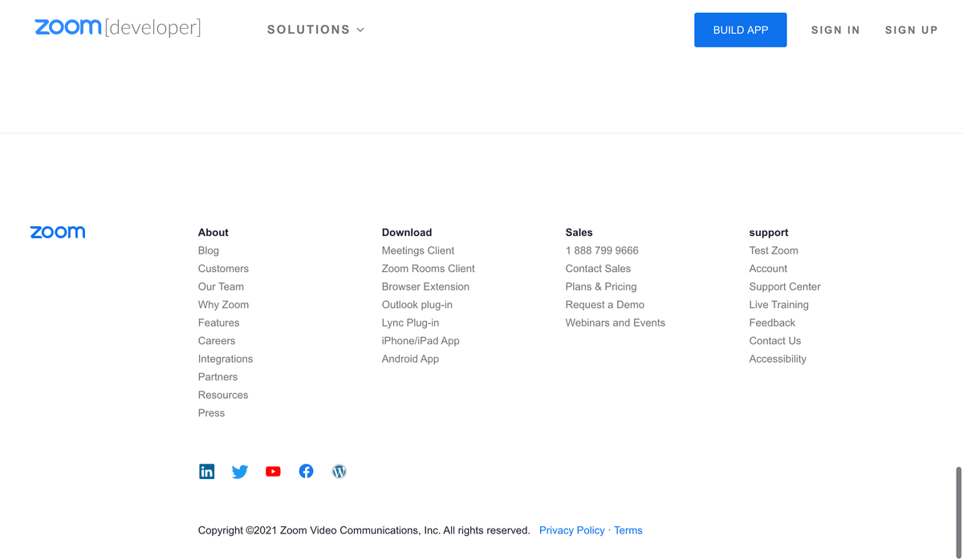
Task: Open the Contact Sales link
Action: pyautogui.click(x=598, y=269)
